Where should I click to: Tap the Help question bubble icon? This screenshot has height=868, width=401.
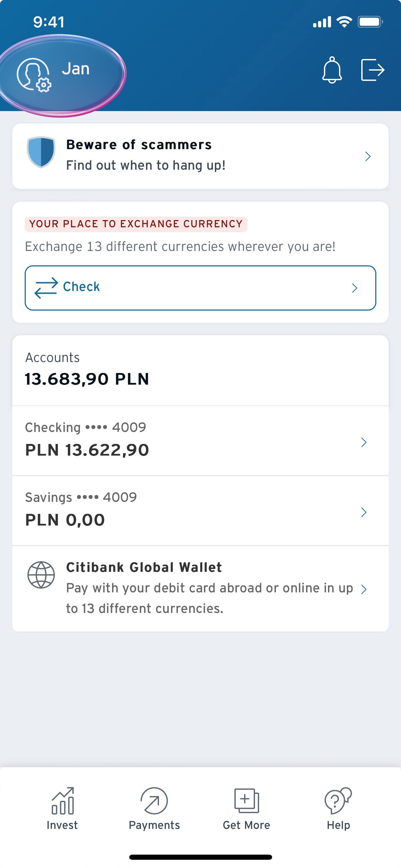point(338,800)
